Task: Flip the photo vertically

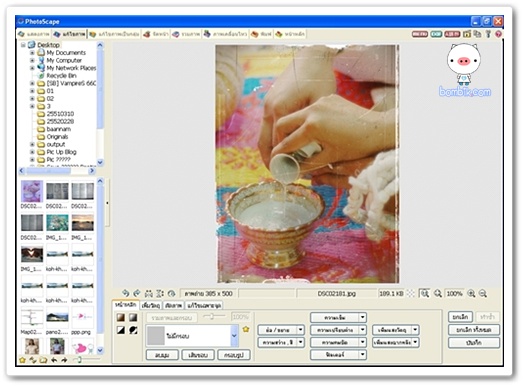Action: (160, 294)
